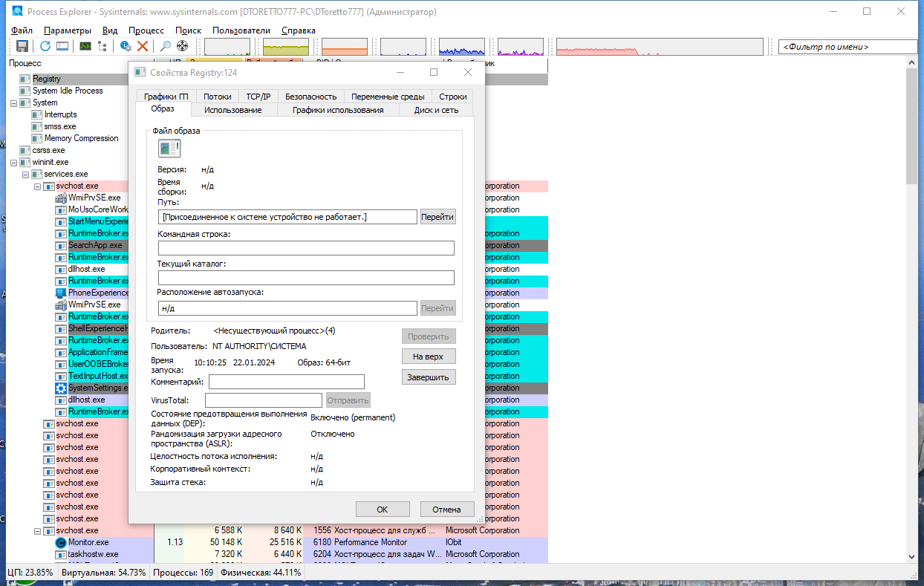This screenshot has height=586, width=924.
Task: Click the Завершить button
Action: point(429,377)
